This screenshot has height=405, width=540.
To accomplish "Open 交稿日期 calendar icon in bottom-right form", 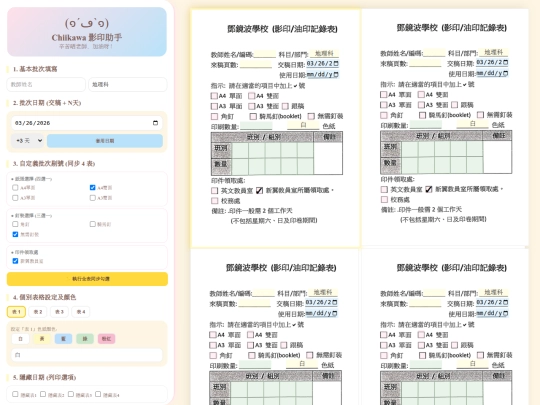I will [505, 303].
